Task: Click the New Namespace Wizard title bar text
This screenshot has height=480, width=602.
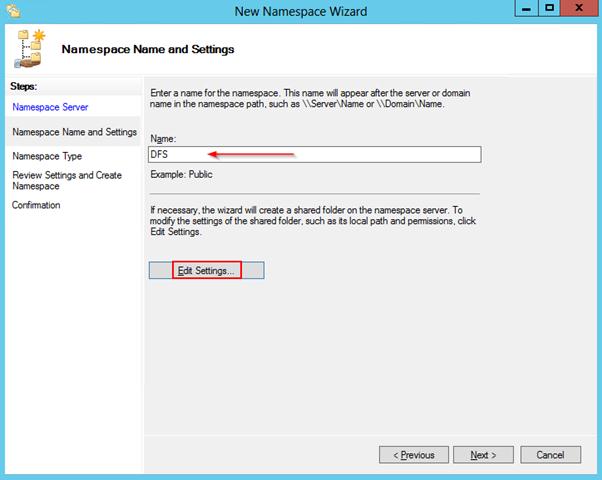Action: coord(300,11)
